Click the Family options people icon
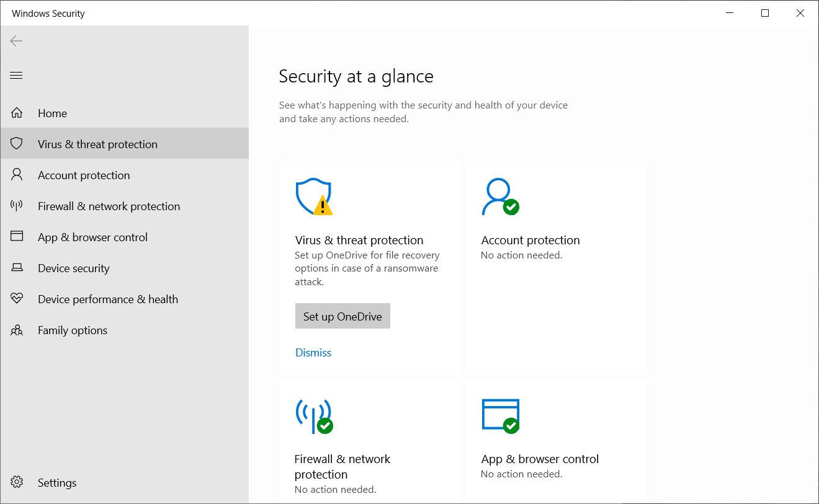This screenshot has width=819, height=504. [x=17, y=330]
